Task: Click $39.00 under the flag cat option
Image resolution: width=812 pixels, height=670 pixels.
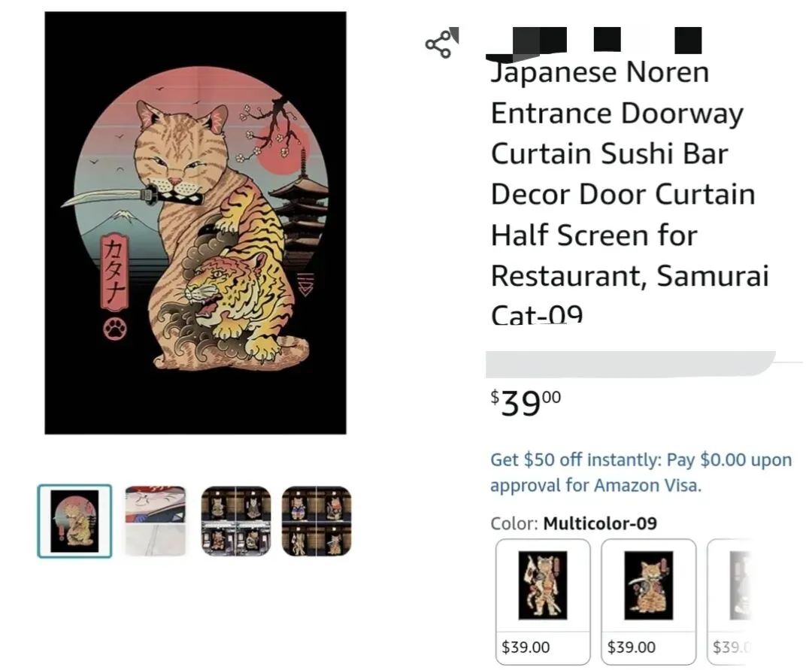Action: pyautogui.click(x=526, y=647)
